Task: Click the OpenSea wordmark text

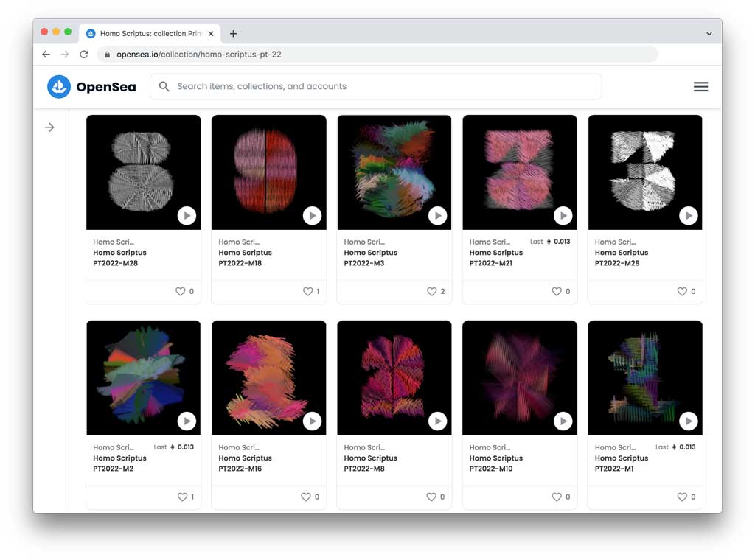Action: (106, 87)
